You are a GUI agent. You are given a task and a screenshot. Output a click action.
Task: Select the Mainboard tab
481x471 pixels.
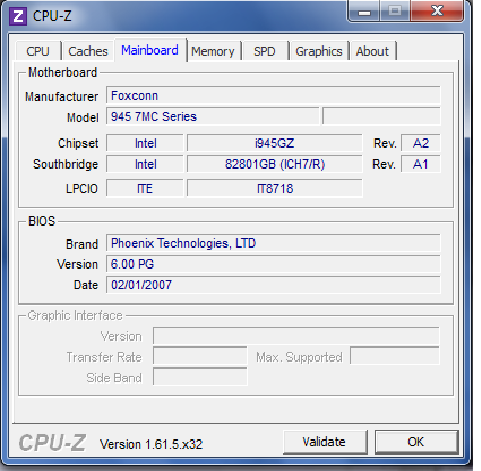tap(150, 50)
